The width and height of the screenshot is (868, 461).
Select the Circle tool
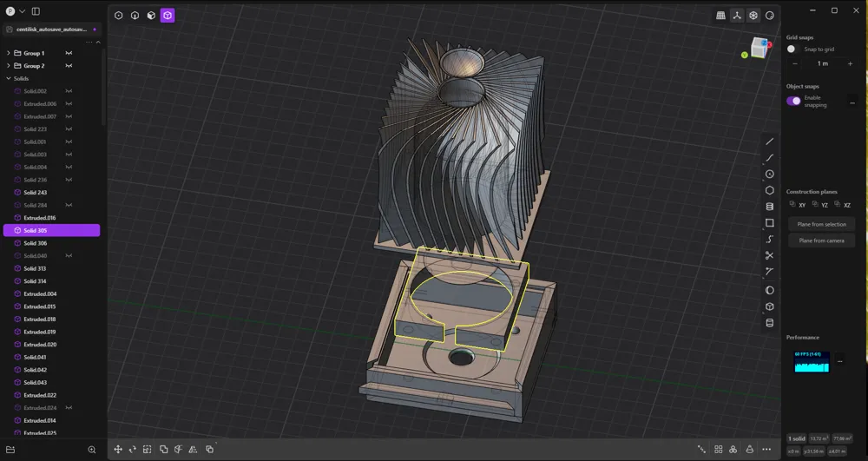coord(769,174)
